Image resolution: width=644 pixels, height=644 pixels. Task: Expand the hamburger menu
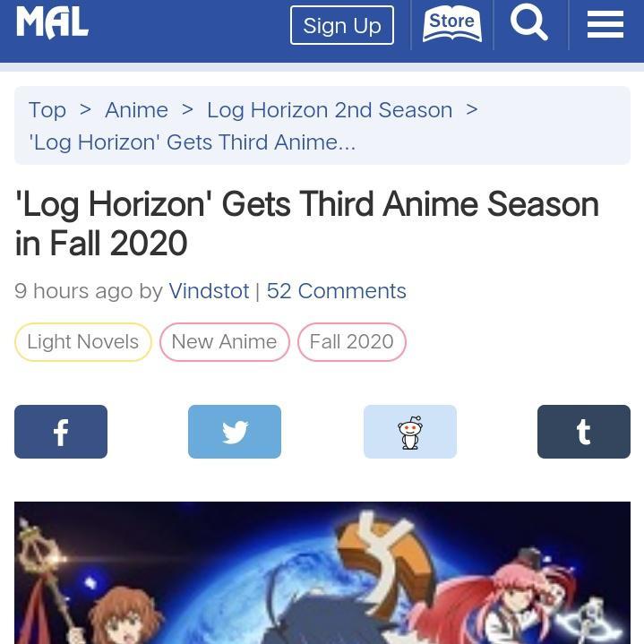605,25
